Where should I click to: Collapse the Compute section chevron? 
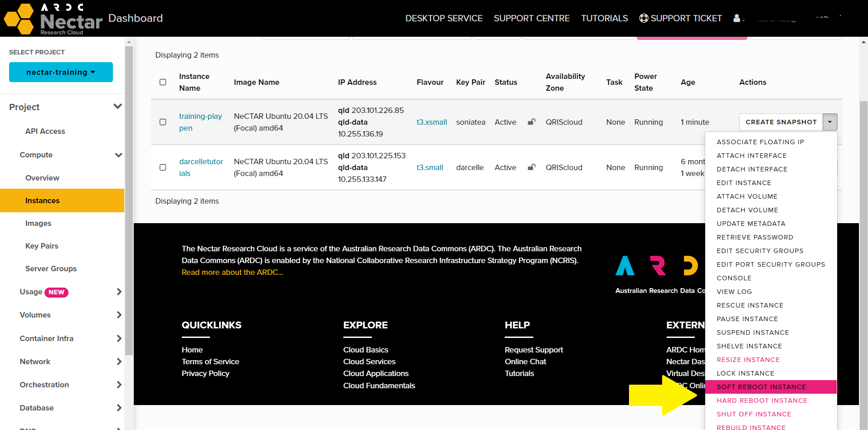(118, 155)
